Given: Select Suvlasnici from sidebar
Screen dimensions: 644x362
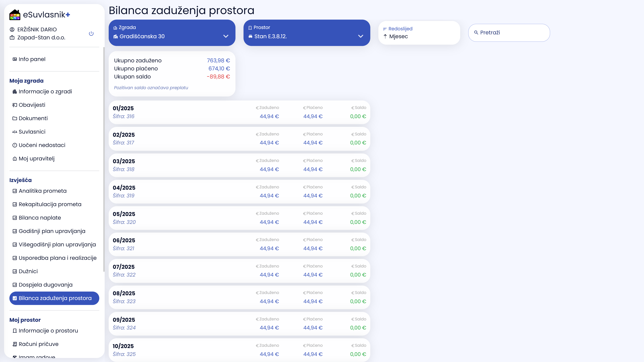Looking at the screenshot, I should click(x=54, y=132).
